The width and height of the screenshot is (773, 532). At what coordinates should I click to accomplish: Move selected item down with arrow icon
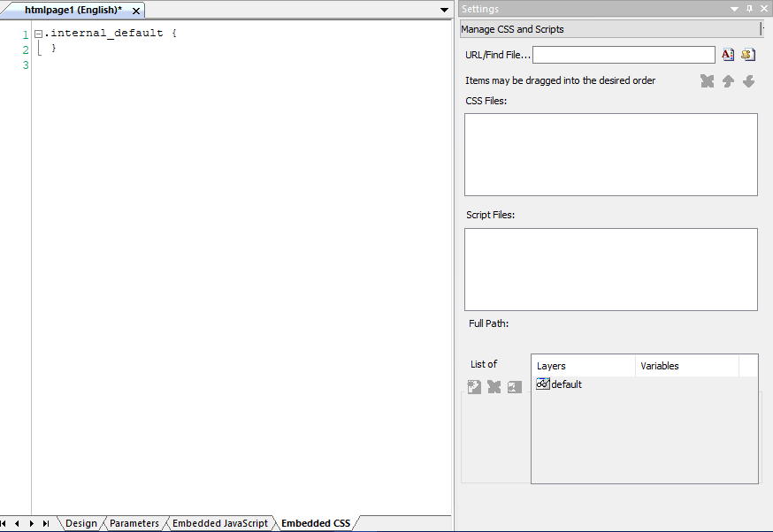(x=748, y=81)
